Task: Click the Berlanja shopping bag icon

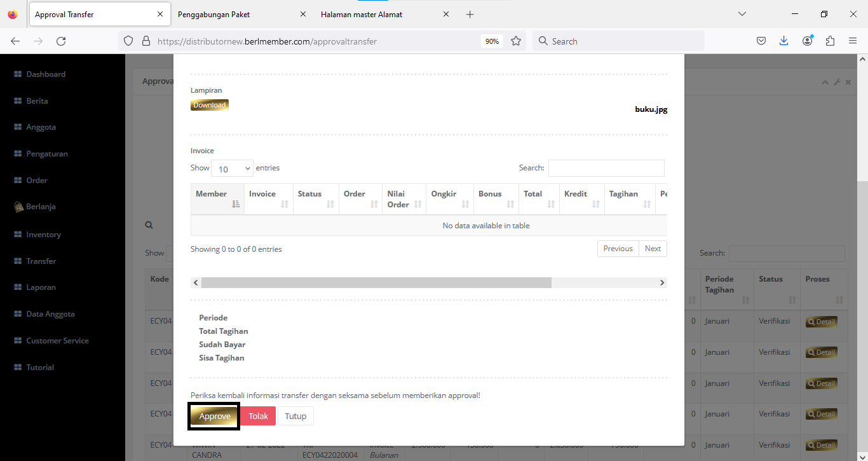Action: (18, 207)
